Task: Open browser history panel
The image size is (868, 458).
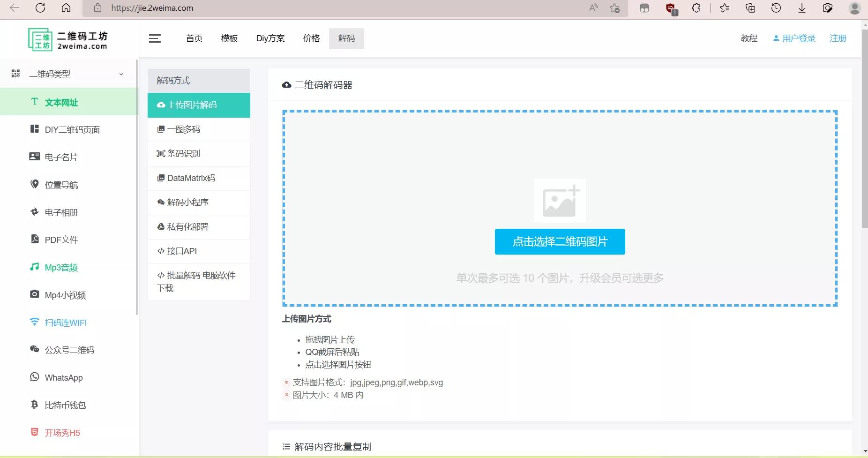Action: [776, 8]
